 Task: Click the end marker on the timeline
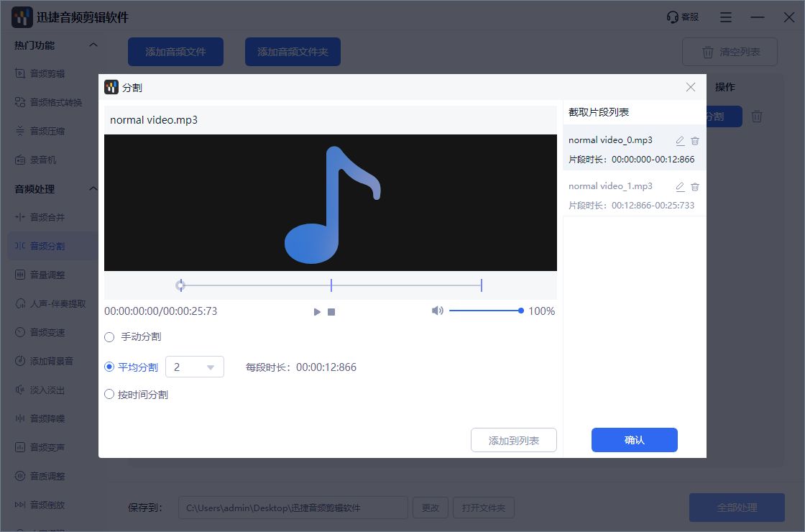click(481, 285)
